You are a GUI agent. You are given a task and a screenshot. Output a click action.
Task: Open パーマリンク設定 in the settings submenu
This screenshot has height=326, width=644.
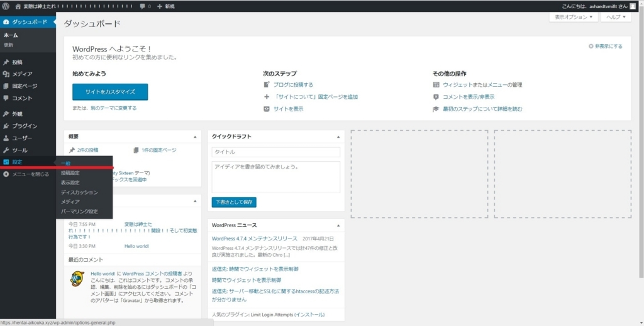click(x=79, y=211)
